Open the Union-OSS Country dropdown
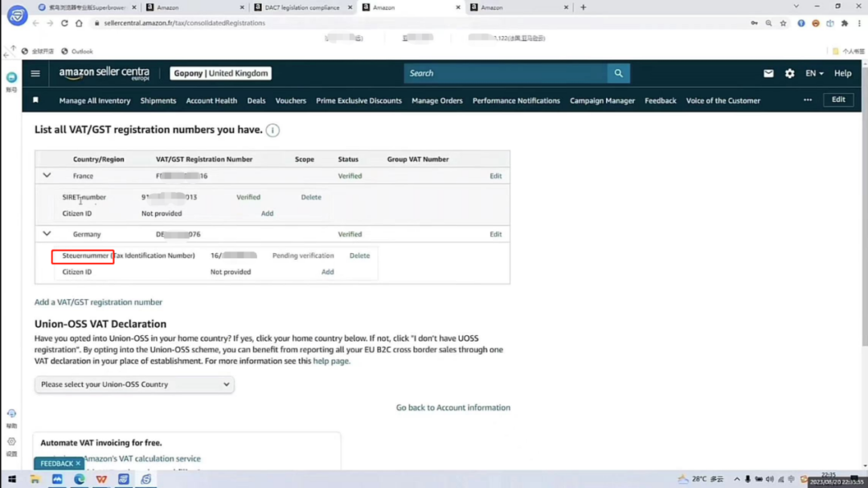 (134, 384)
